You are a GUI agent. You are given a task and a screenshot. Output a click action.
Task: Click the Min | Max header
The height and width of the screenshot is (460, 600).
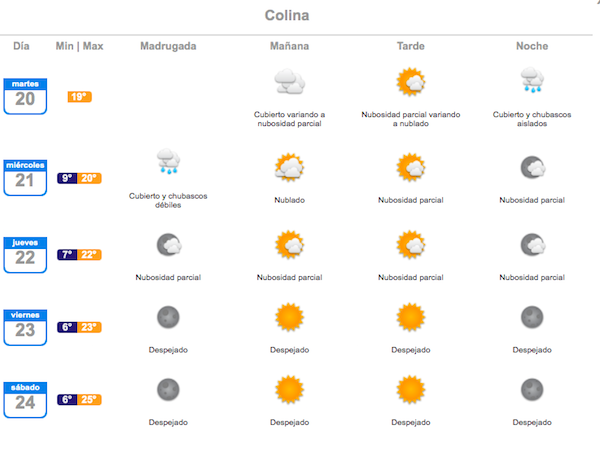point(80,46)
